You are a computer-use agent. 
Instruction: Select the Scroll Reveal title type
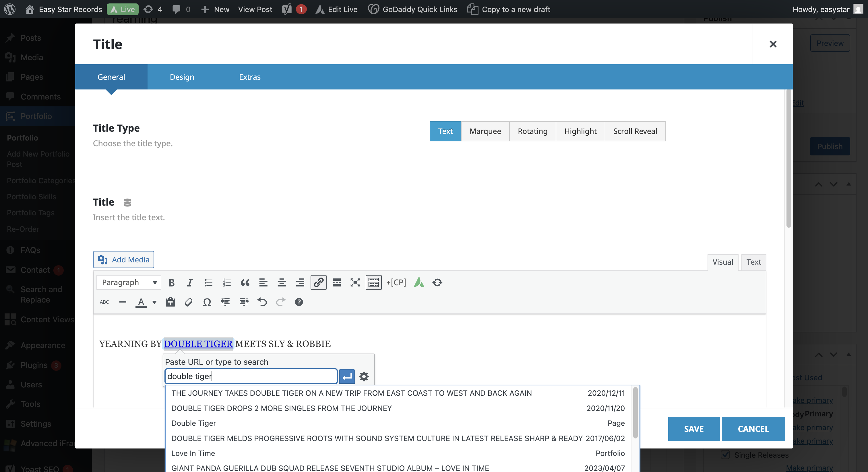[x=635, y=131]
